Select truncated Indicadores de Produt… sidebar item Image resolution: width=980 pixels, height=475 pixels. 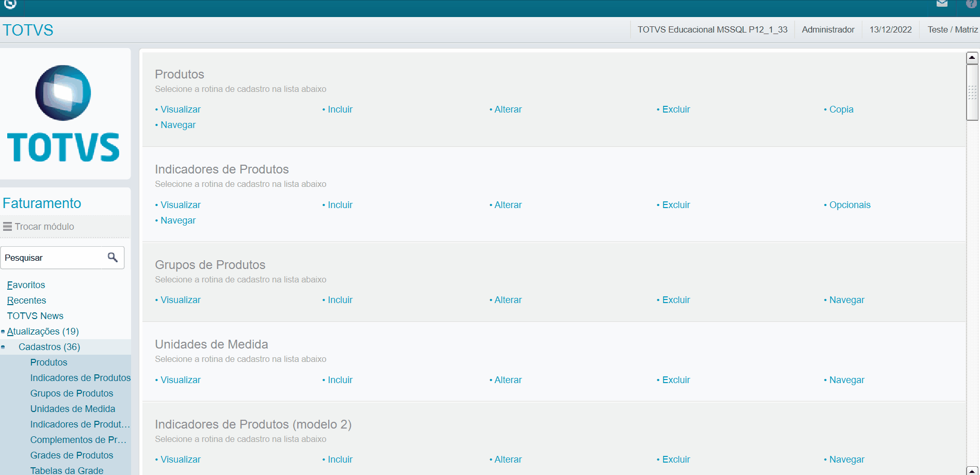80,424
